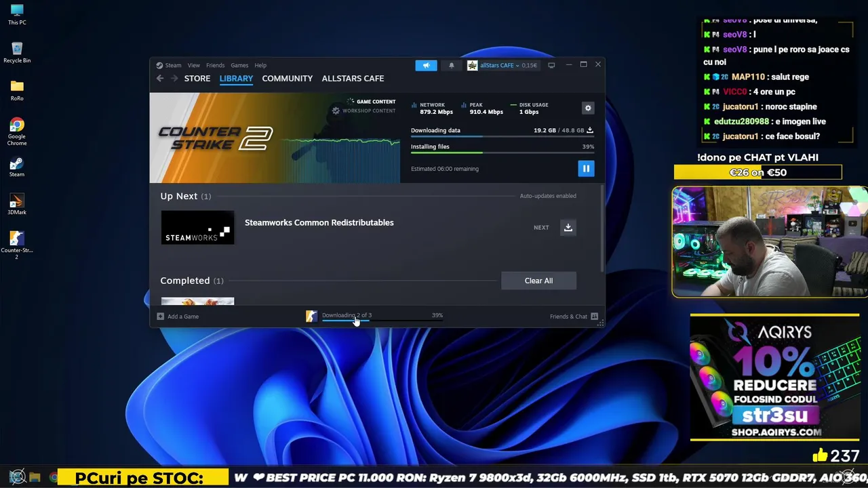
Task: Switch to the LIBRARY tab
Action: coord(236,79)
